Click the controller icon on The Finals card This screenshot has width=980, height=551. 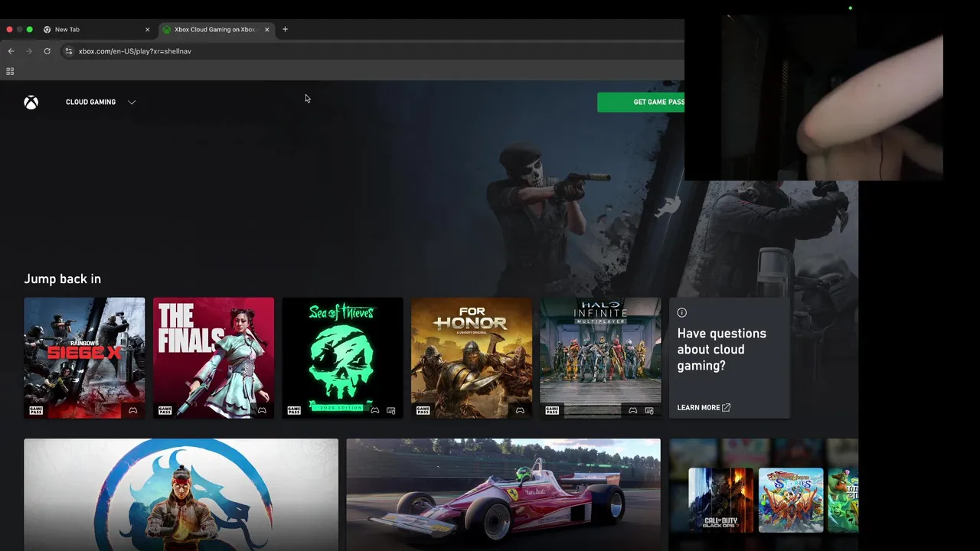tap(262, 410)
